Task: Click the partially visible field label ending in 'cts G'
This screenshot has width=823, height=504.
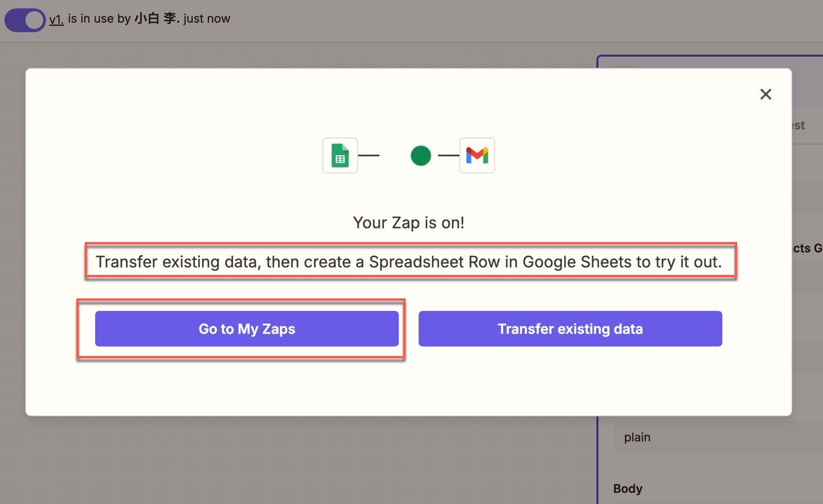Action: coord(807,248)
